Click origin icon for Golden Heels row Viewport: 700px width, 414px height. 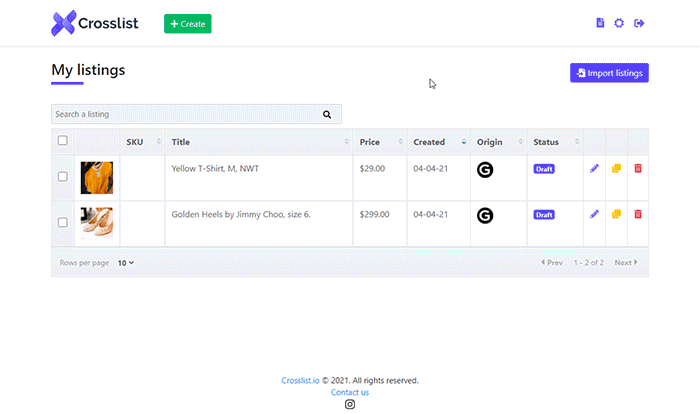point(485,216)
